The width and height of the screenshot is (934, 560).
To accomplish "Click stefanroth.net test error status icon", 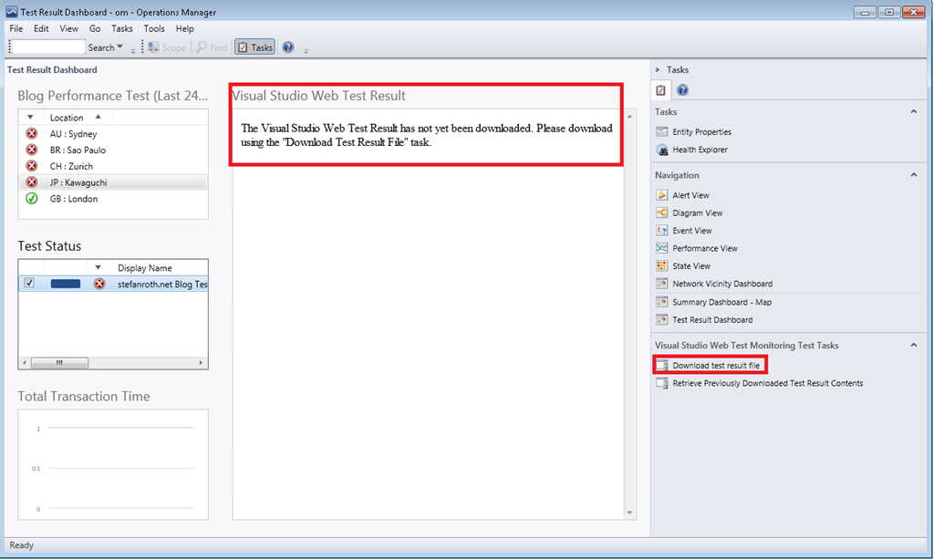I will pos(99,284).
